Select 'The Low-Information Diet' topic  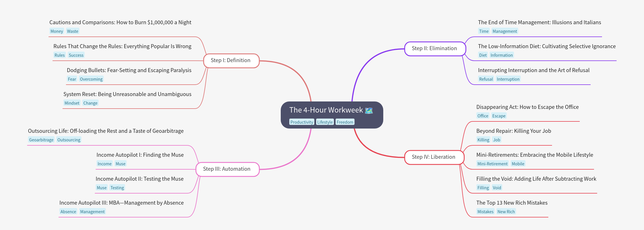547,46
